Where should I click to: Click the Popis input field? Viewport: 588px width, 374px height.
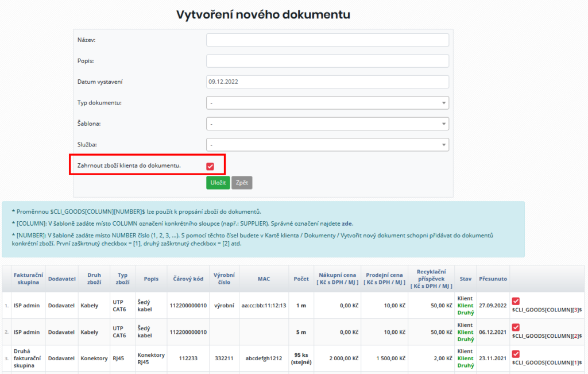[x=327, y=60]
